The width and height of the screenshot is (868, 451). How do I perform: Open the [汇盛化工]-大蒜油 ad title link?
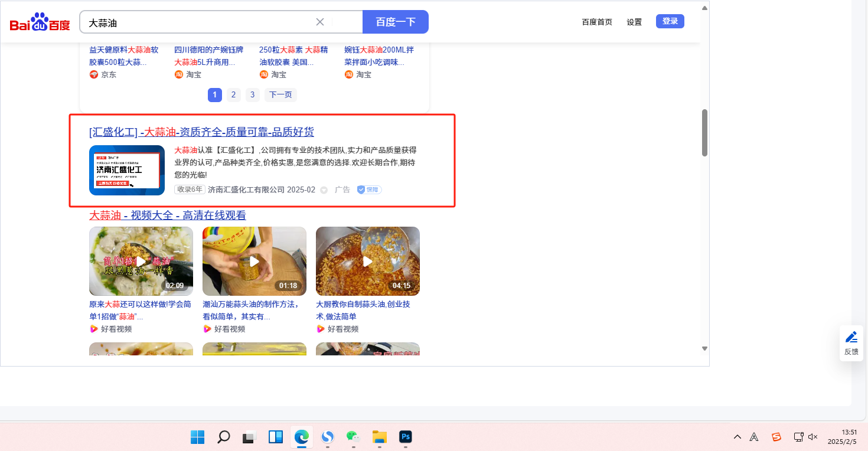coord(201,132)
